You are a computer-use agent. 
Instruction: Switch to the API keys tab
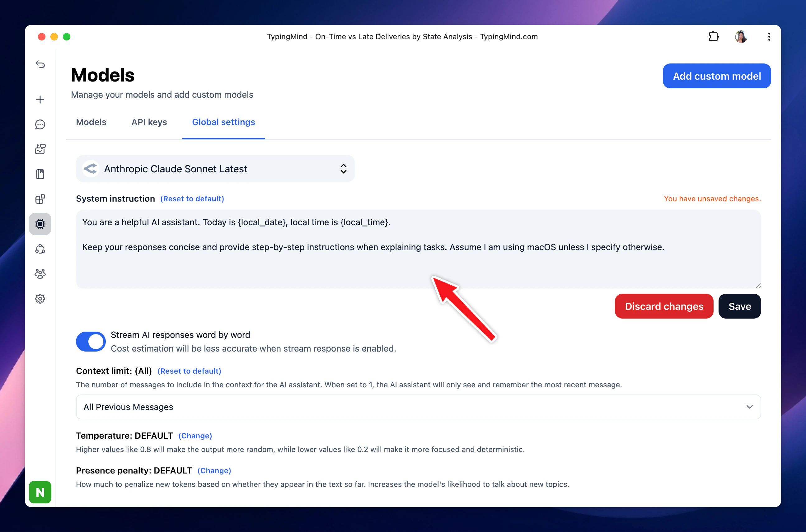tap(149, 122)
